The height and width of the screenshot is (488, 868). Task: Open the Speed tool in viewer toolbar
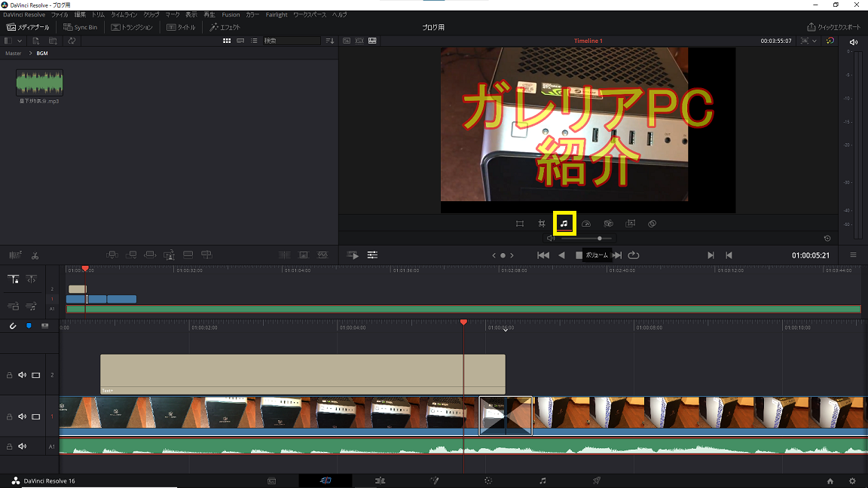pyautogui.click(x=586, y=224)
